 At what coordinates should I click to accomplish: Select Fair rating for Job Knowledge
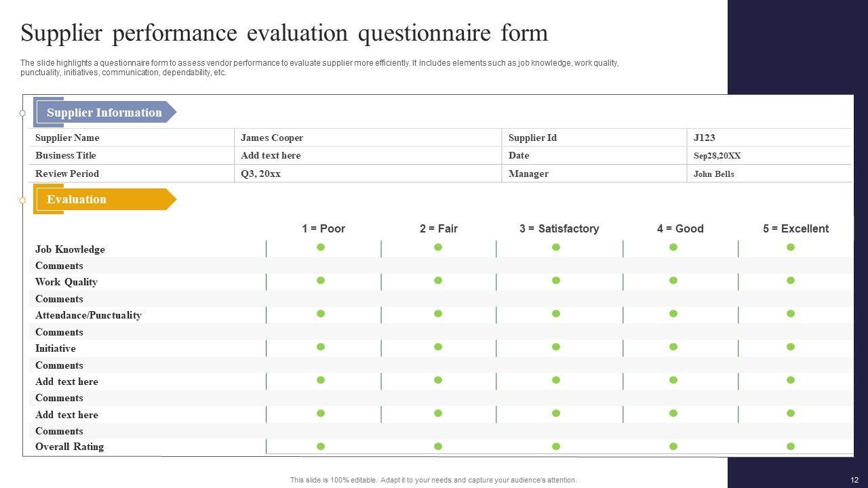tap(438, 247)
